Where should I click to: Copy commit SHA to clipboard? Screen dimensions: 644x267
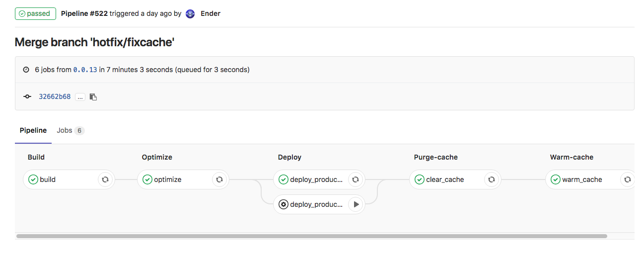tap(93, 97)
